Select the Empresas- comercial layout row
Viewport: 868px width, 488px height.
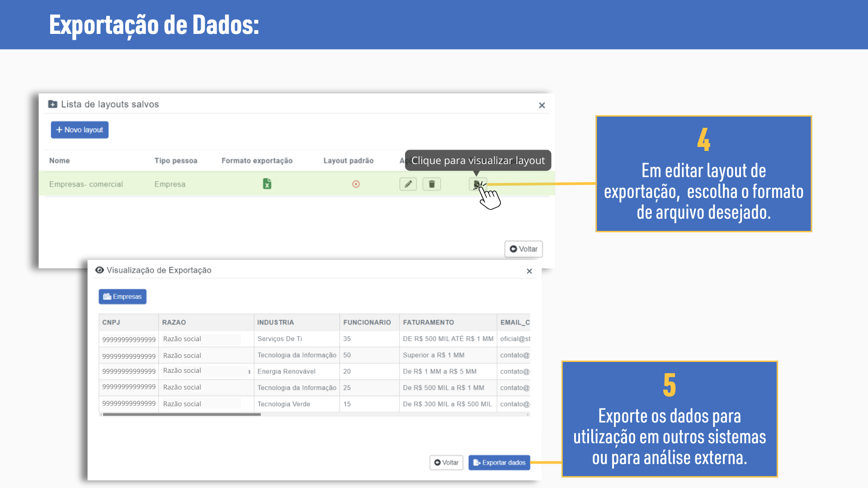(x=86, y=184)
